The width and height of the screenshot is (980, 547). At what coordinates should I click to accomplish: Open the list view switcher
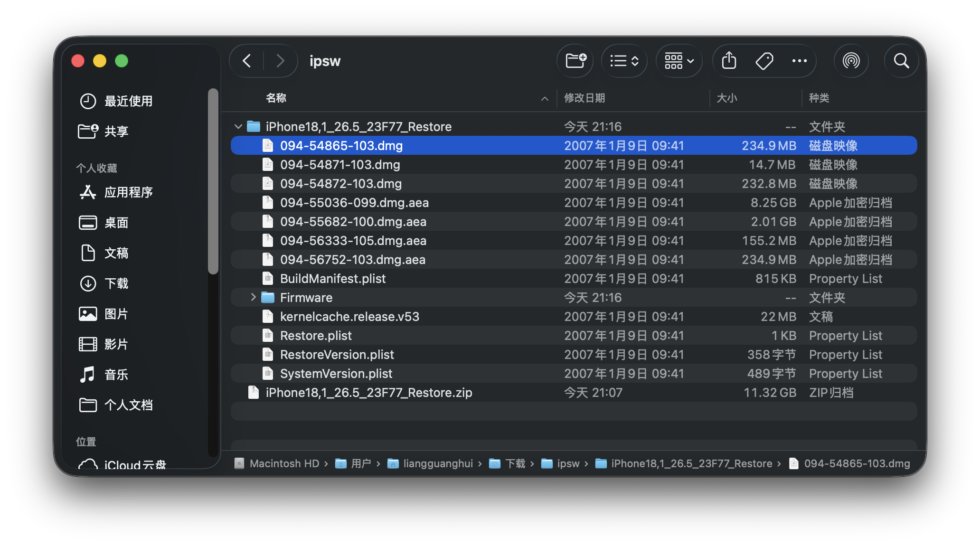[624, 61]
